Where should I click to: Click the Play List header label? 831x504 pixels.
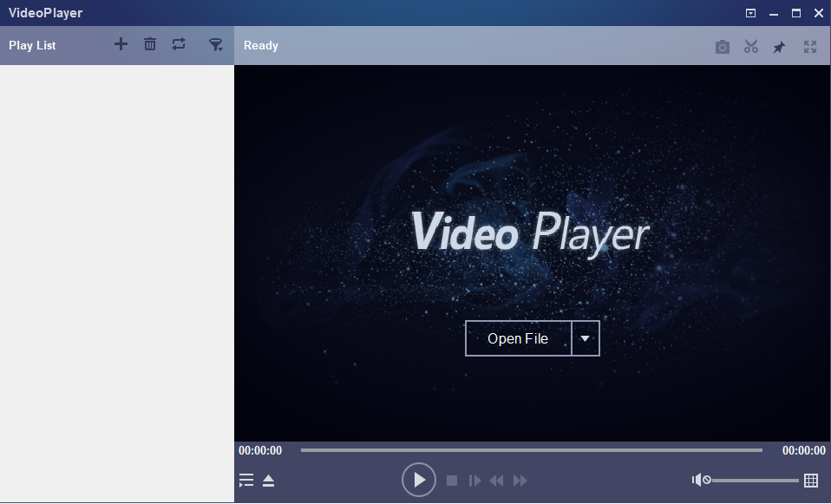[x=32, y=46]
